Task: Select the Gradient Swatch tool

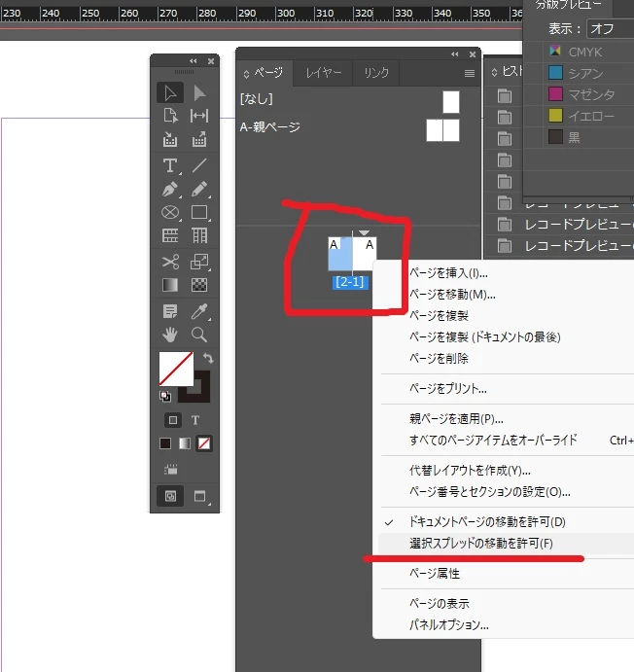Action: coord(170,285)
